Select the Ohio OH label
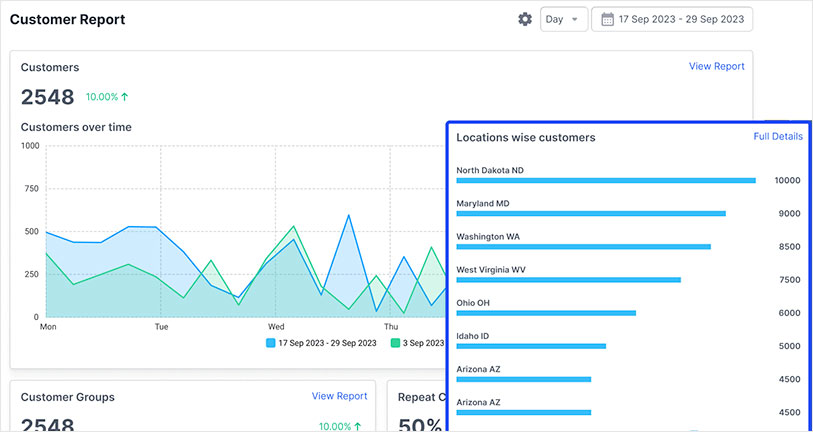Viewport: 813px width, 432px height. [x=473, y=303]
